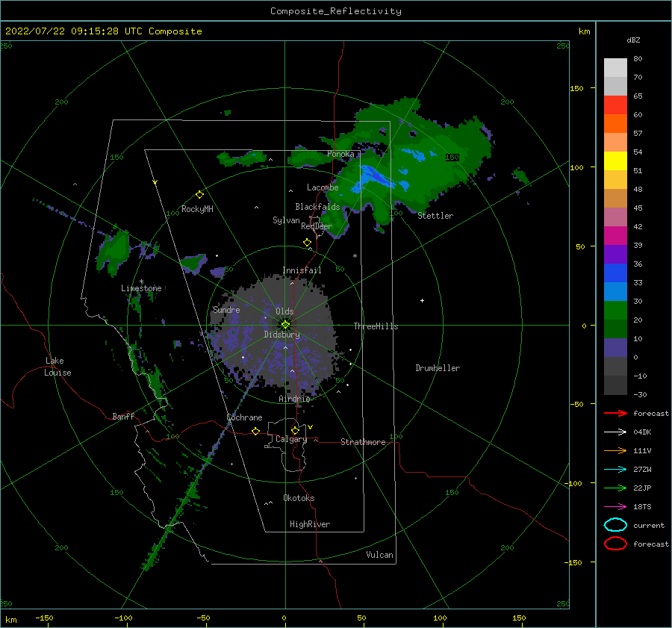This screenshot has height=628, width=672.
Task: Click the green echo cell above Limestone
Action: pos(113,251)
